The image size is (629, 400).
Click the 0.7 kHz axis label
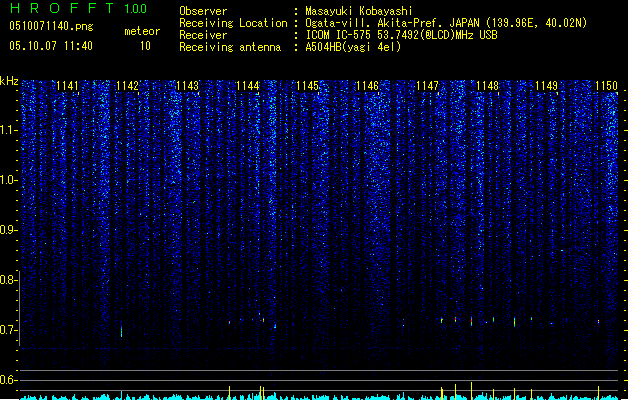pos(8,330)
